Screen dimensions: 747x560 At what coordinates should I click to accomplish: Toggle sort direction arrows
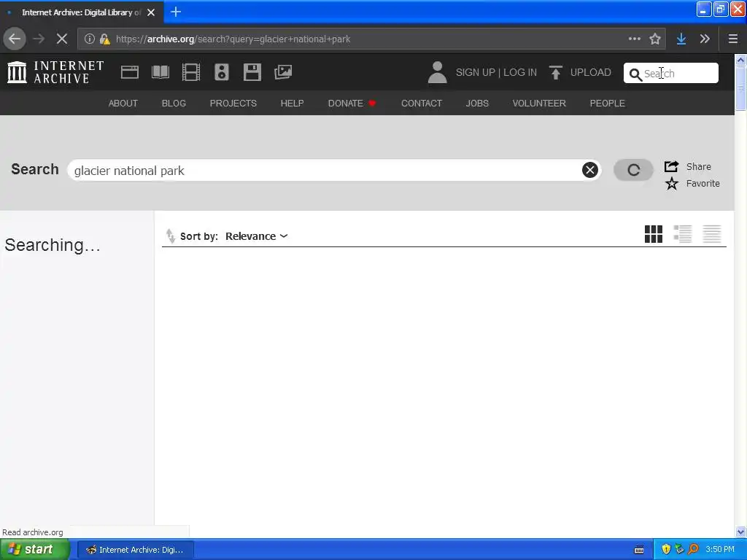(170, 236)
